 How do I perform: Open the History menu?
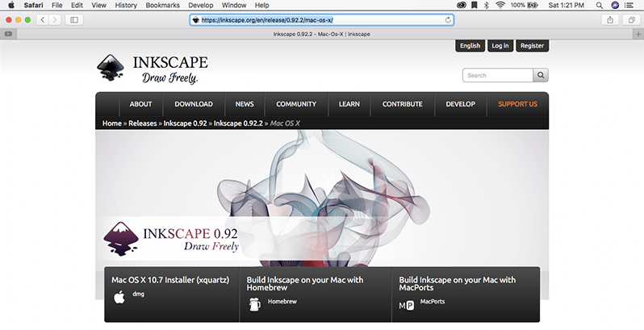[x=126, y=6]
